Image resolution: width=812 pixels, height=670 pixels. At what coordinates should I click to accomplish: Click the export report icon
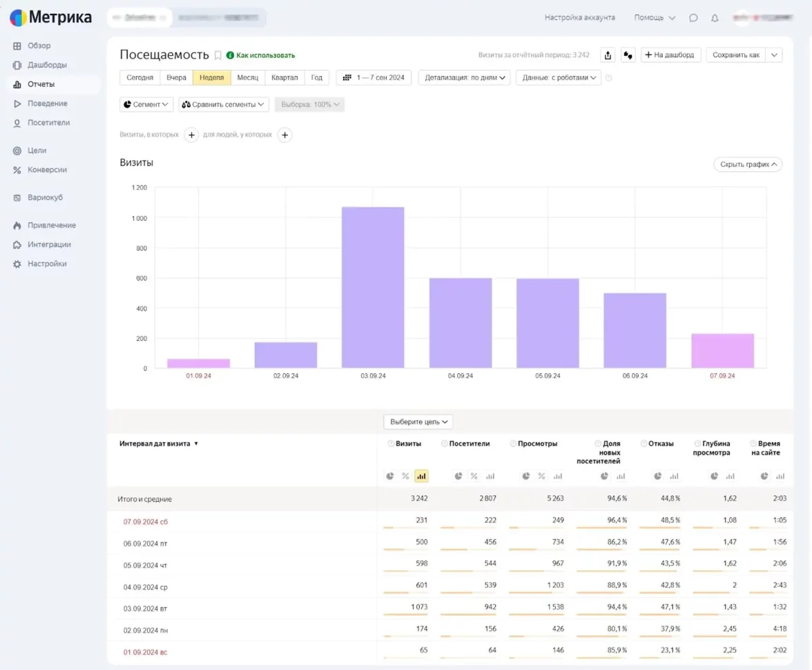point(608,55)
